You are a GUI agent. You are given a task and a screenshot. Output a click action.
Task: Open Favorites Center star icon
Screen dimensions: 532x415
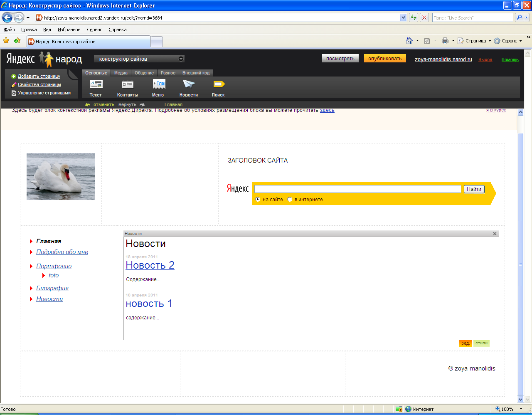6,41
